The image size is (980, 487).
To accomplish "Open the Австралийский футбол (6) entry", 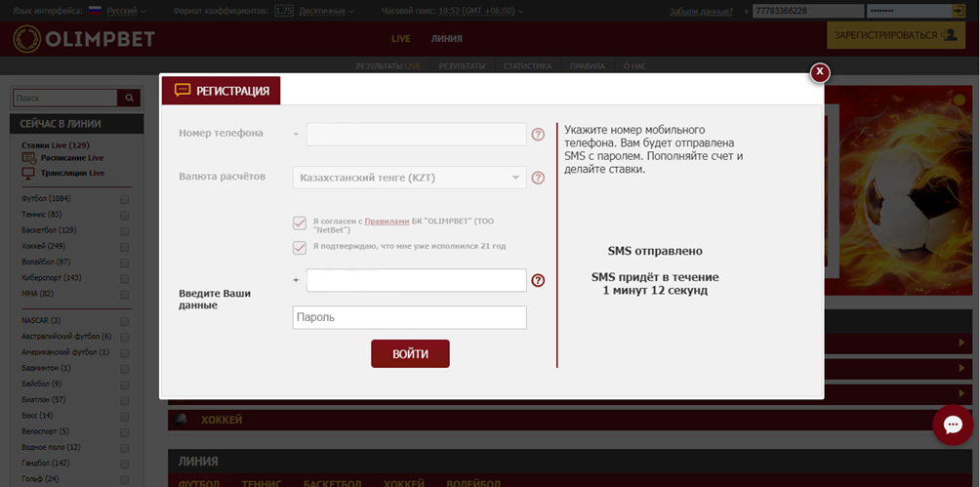I will click(x=66, y=337).
